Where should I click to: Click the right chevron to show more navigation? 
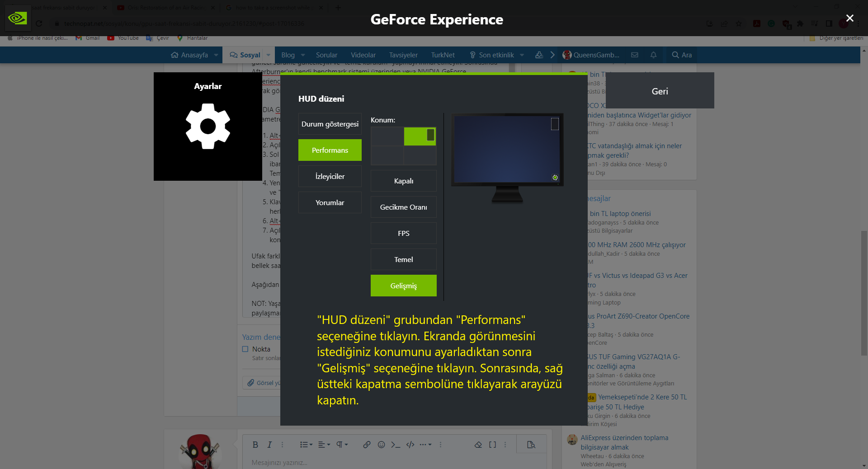click(552, 55)
